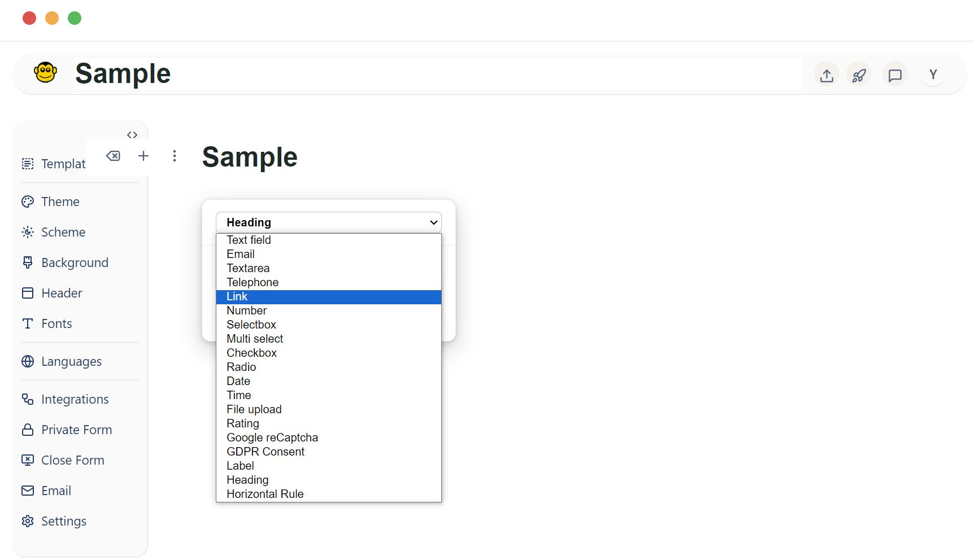The width and height of the screenshot is (974, 560).
Task: Click the Languages globe icon
Action: (x=28, y=361)
